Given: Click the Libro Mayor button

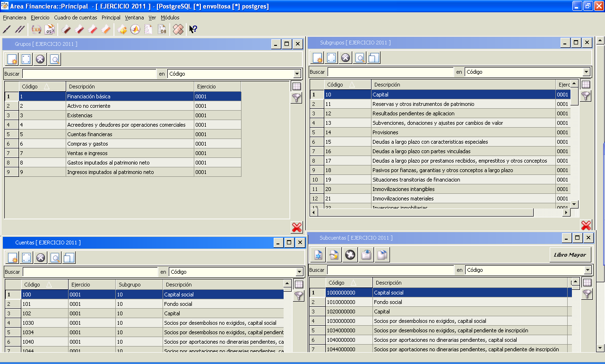Looking at the screenshot, I should 570,255.
